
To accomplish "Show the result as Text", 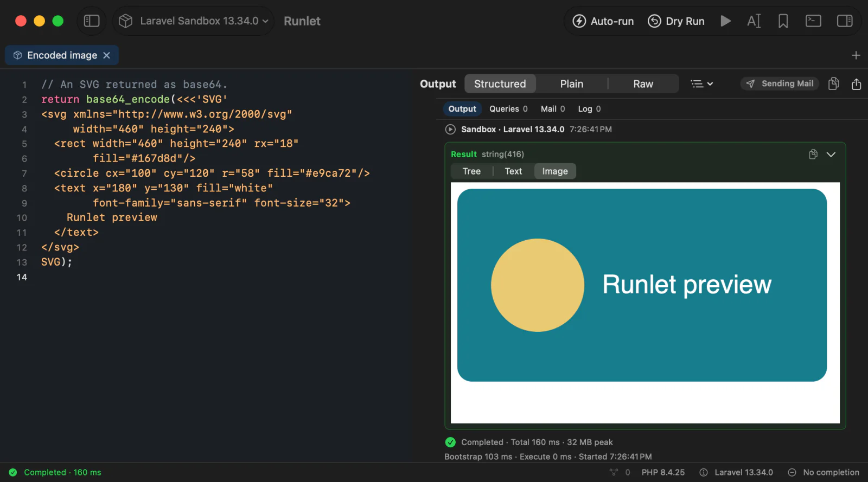I will 513,171.
